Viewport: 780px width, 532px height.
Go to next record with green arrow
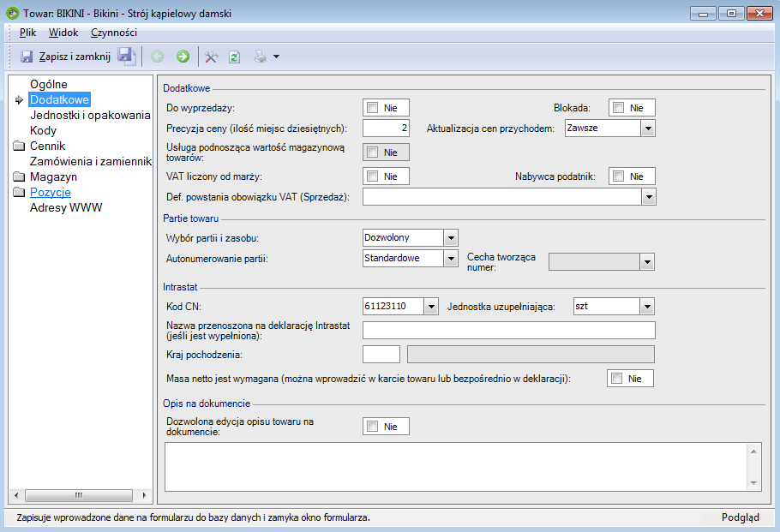pos(183,57)
